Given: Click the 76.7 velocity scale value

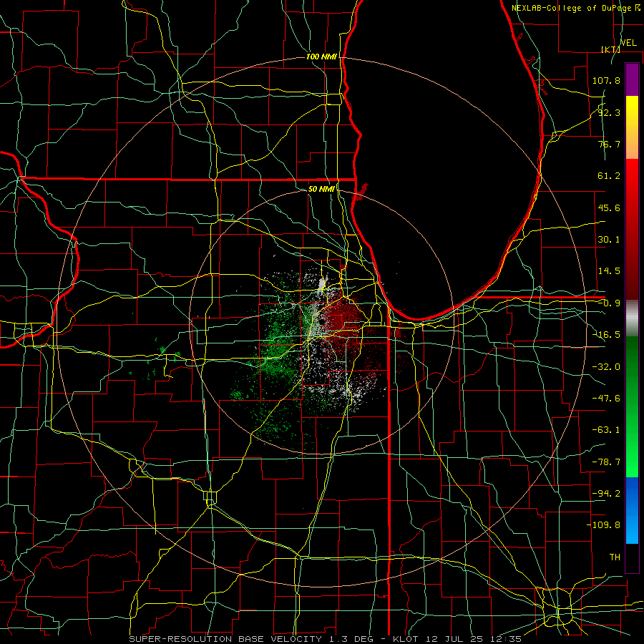Looking at the screenshot, I should tap(609, 144).
